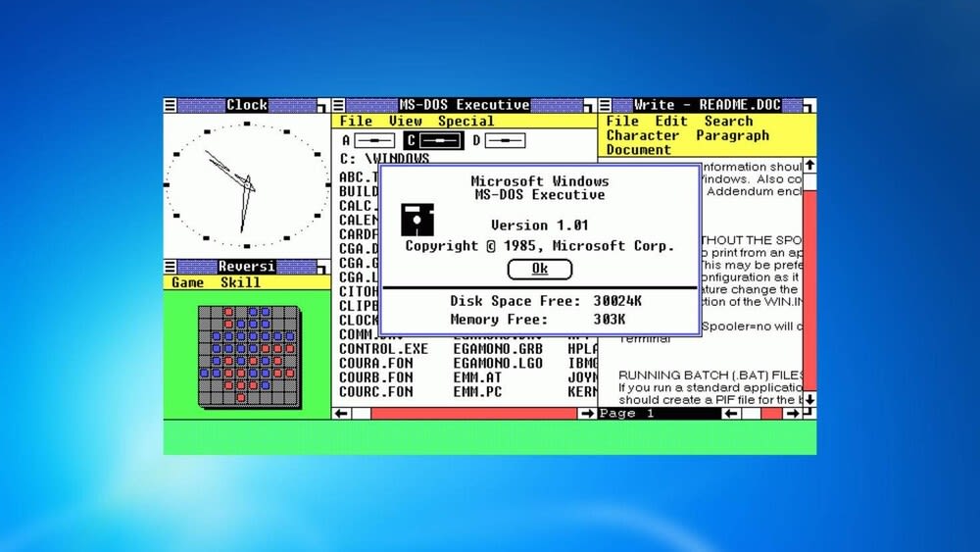Open the Clock window system menu box
Image resolution: width=980 pixels, height=552 pixels.
coord(170,105)
